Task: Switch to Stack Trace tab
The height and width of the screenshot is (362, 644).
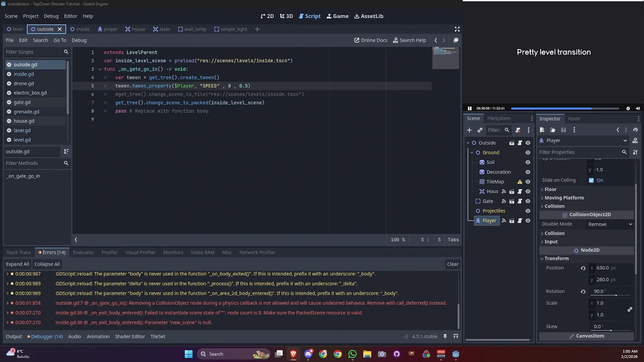Action: (19, 252)
